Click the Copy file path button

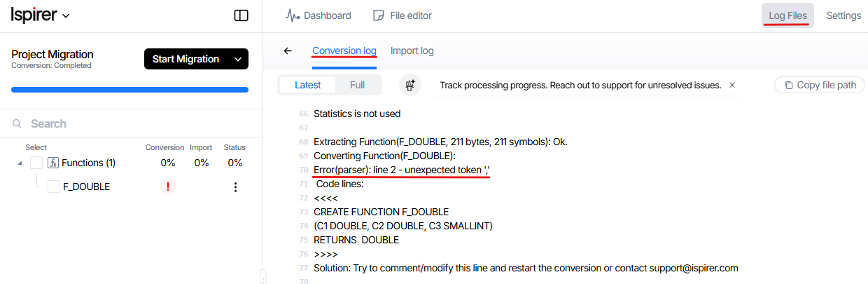coord(820,85)
